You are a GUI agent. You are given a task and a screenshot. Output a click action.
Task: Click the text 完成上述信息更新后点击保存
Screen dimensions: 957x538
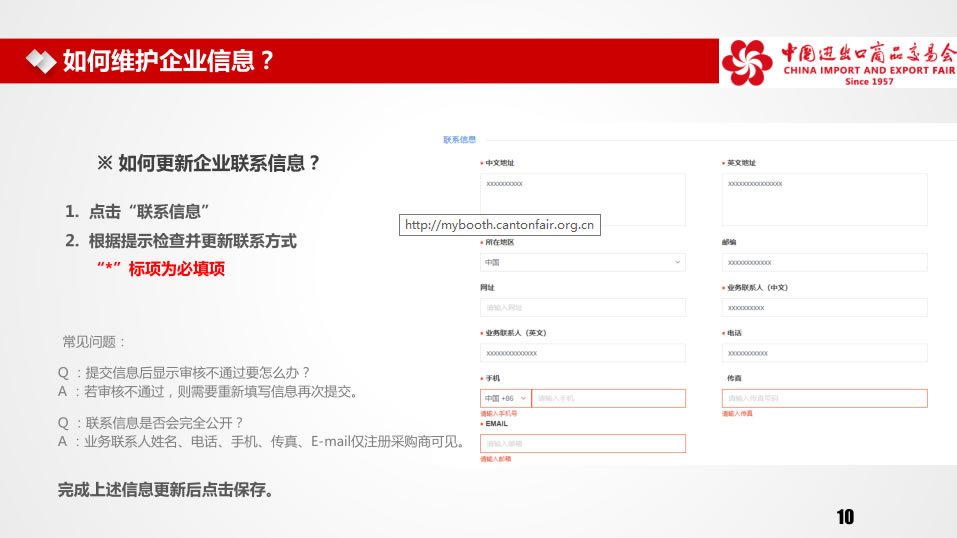[x=165, y=490]
